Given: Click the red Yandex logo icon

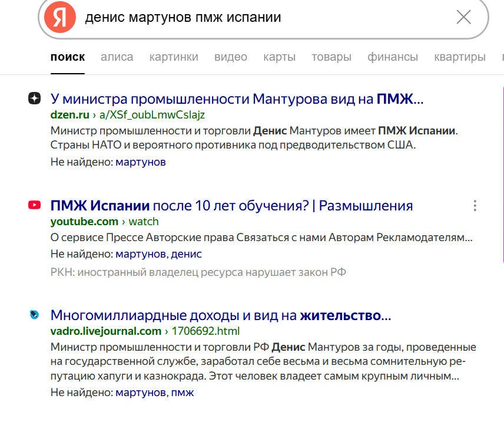Looking at the screenshot, I should 60,17.
